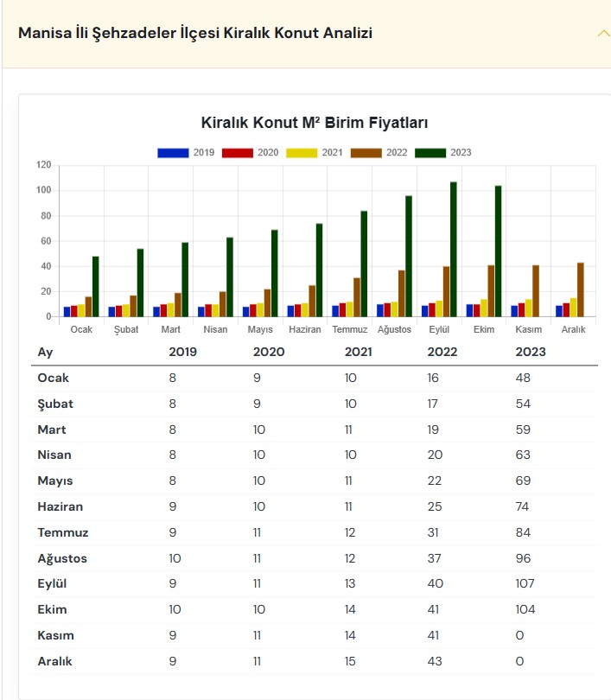
Task: Click the Kiralık Konut M² Birim Fiyatları title
Action: pyautogui.click(x=315, y=123)
